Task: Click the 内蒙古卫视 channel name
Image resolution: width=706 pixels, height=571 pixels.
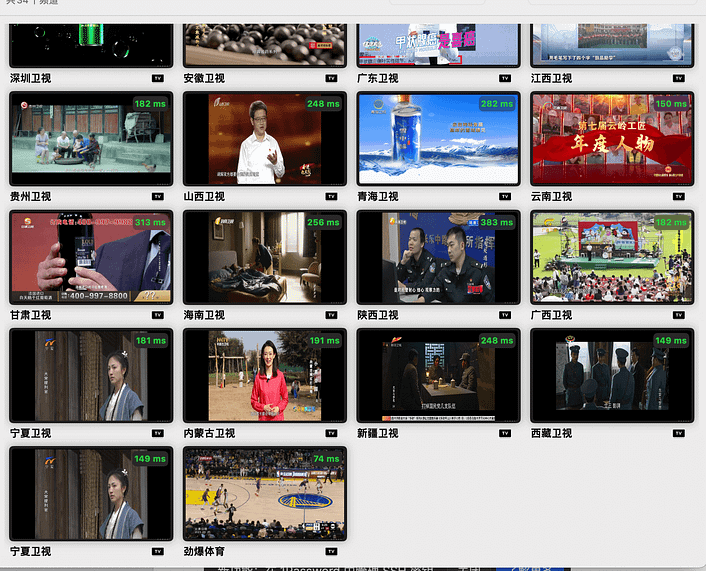Action: point(209,433)
